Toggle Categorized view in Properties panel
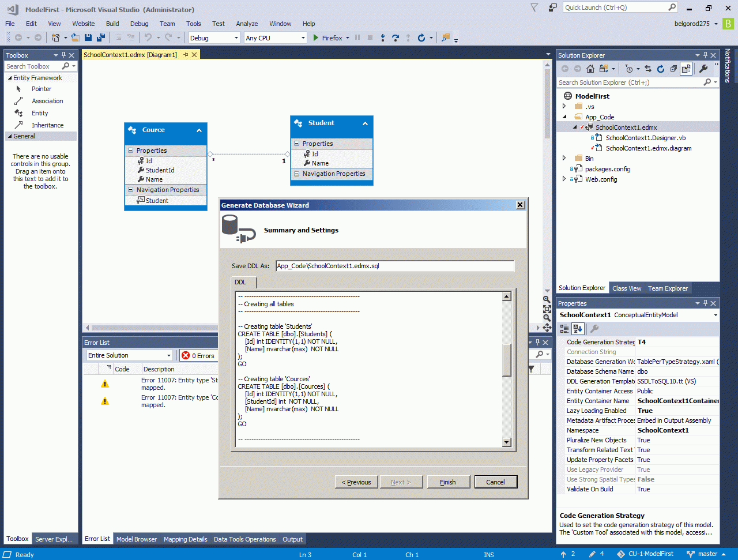Image resolution: width=738 pixels, height=560 pixels. pyautogui.click(x=564, y=329)
